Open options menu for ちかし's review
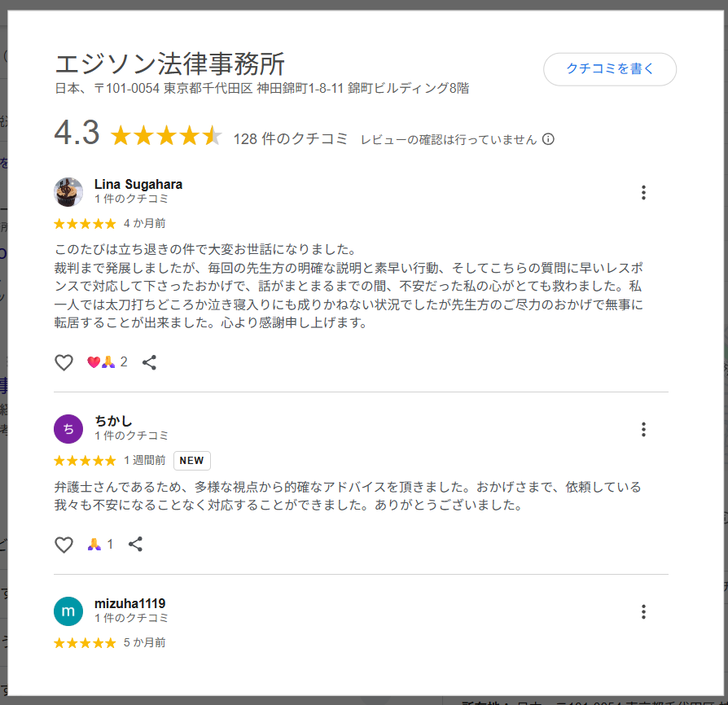The height and width of the screenshot is (705, 728). click(643, 430)
